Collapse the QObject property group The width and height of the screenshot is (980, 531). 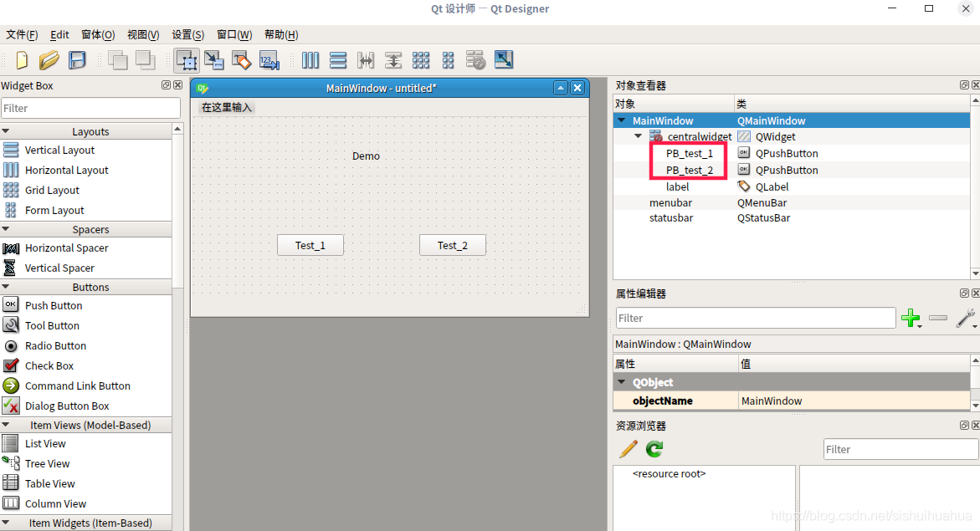(621, 381)
